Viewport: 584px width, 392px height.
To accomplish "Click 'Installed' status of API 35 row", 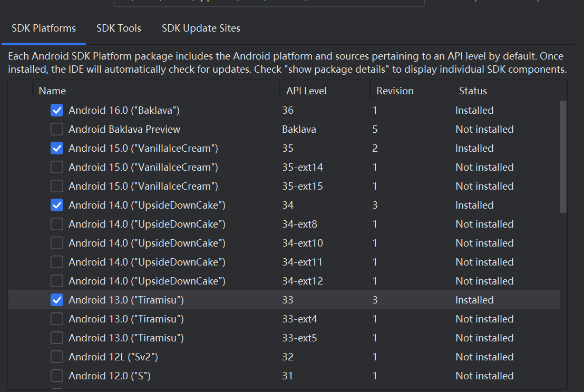I will [474, 148].
